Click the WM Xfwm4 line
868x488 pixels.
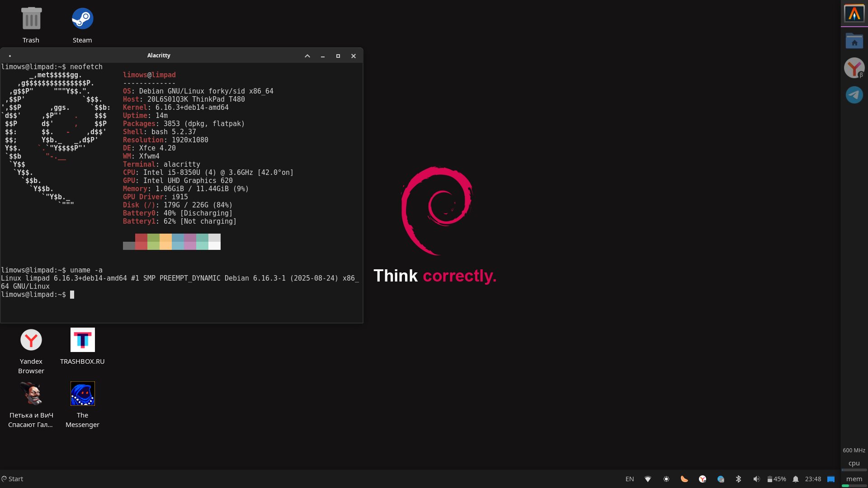(x=141, y=156)
